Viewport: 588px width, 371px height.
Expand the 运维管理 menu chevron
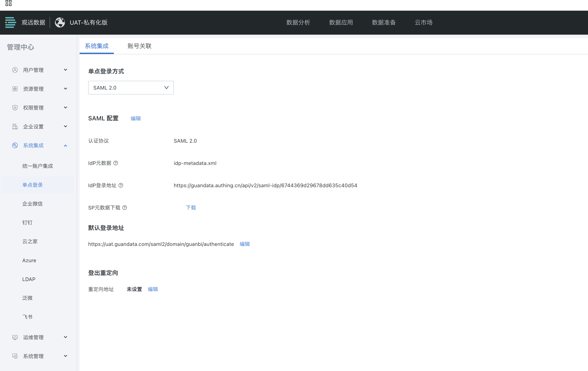point(65,337)
